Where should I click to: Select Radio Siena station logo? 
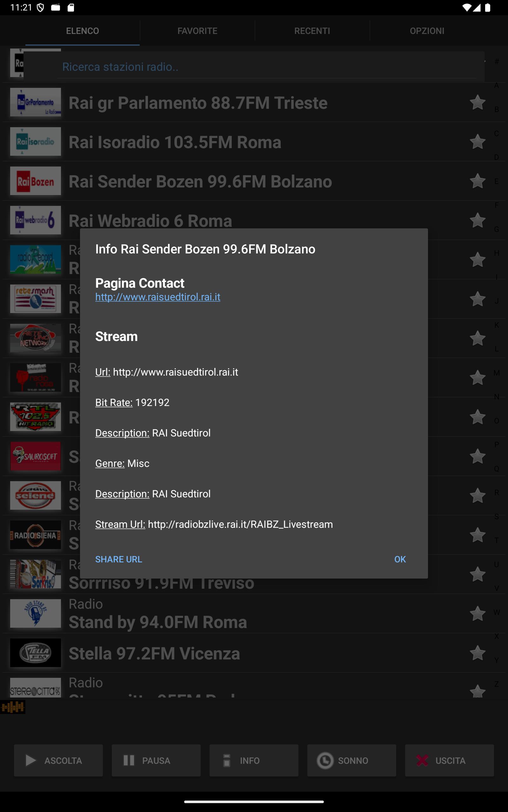coord(35,535)
